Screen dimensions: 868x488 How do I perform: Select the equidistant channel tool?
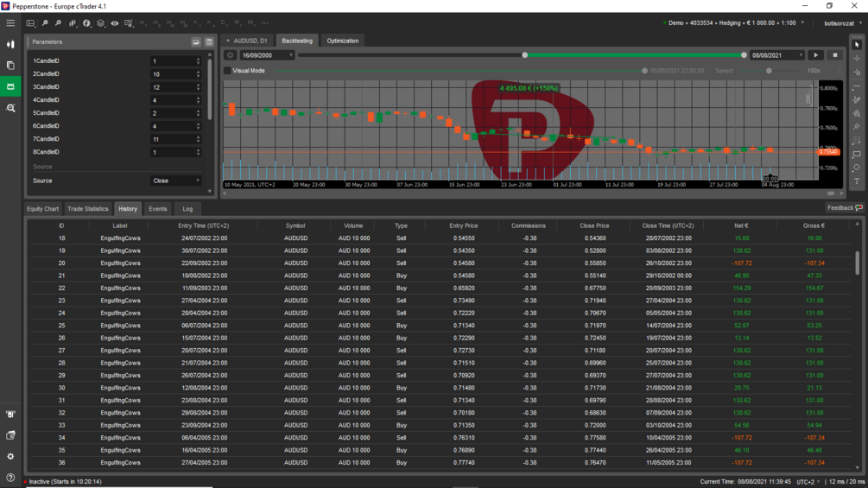click(857, 113)
